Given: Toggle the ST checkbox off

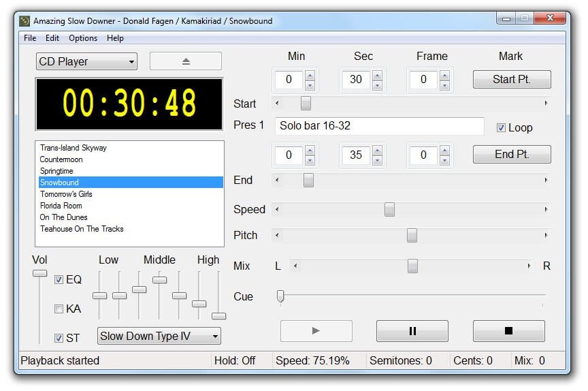Looking at the screenshot, I should 59,338.
